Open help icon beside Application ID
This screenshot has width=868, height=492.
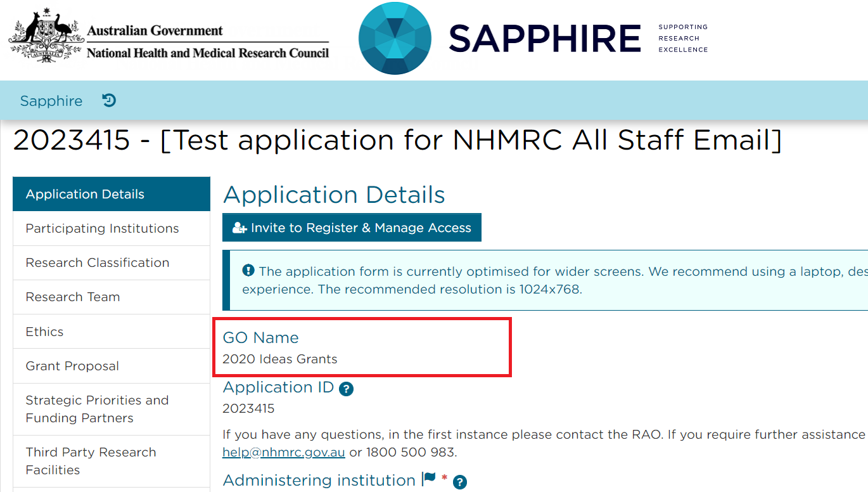coord(346,389)
